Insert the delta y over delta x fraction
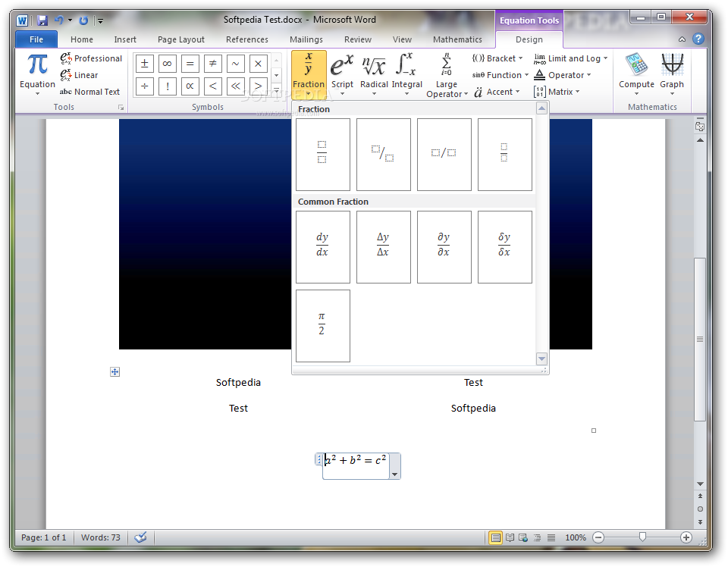This screenshot has height=567, width=728. 384,247
